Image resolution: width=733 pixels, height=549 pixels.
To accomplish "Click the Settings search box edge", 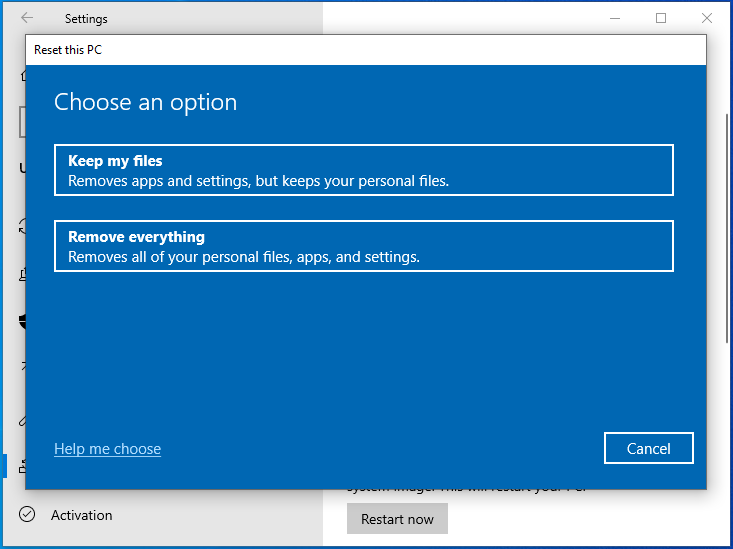I will (21, 122).
